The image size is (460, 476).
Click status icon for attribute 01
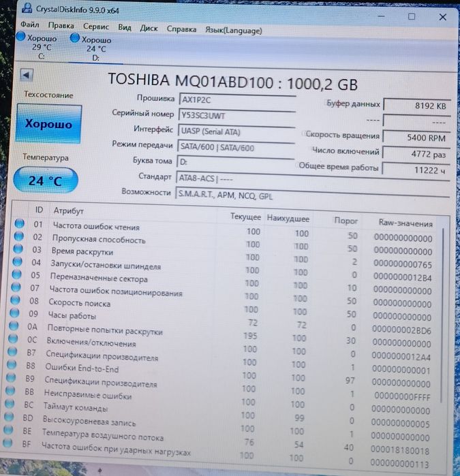[x=20, y=223]
